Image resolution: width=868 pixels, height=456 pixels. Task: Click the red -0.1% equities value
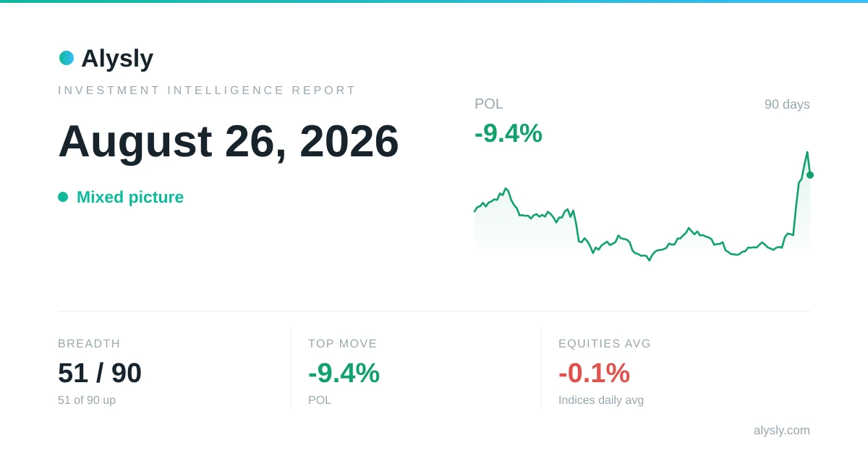(x=594, y=373)
